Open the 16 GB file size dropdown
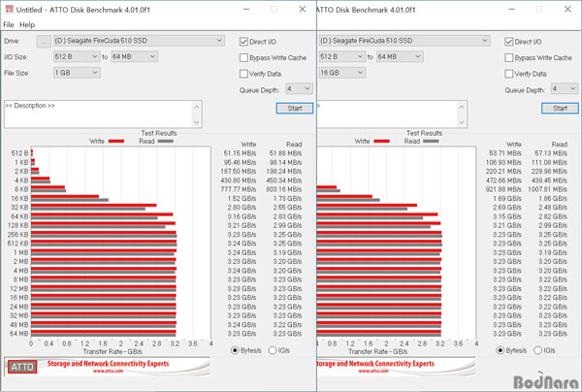Screen dimensions: 582x392 click(341, 73)
